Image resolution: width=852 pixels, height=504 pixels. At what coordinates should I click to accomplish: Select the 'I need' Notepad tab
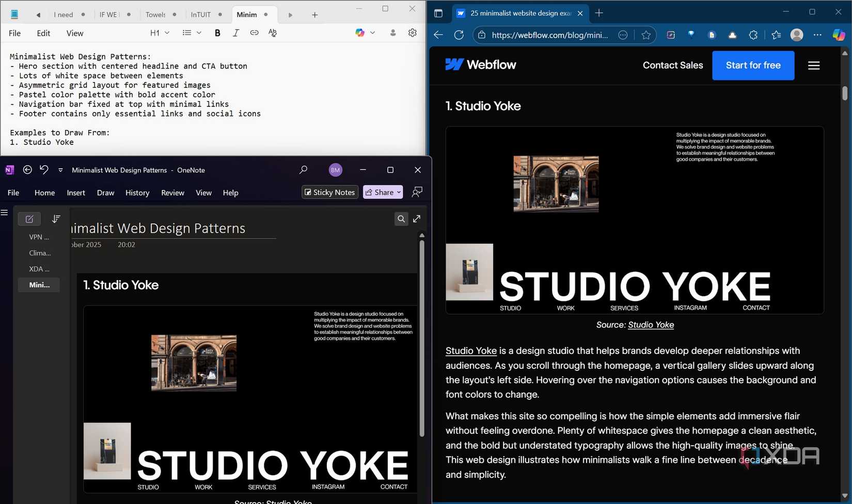tap(69, 14)
